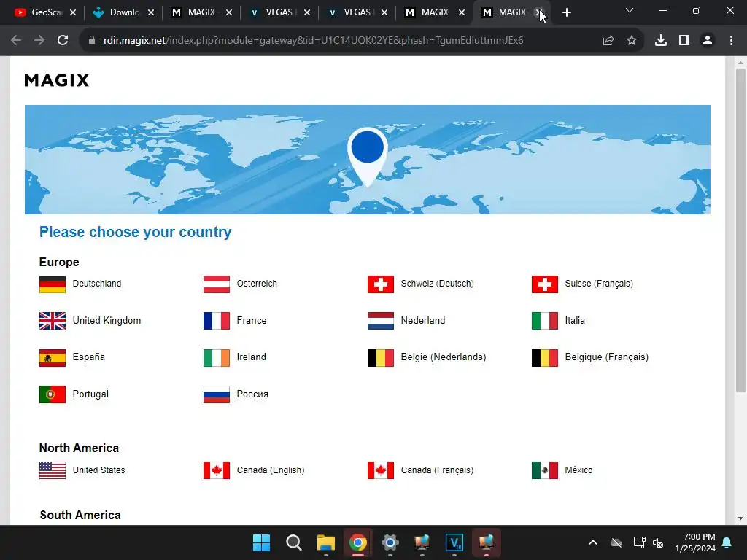
Task: Click the France flag icon
Action: 216,321
